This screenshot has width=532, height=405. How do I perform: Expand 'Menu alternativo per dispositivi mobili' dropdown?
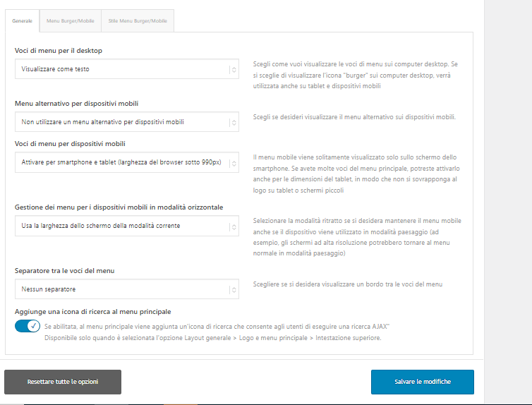[x=127, y=122]
